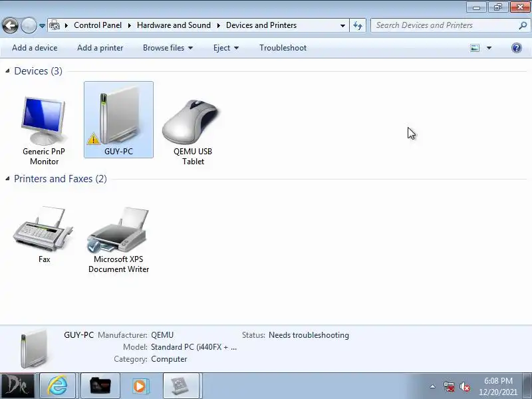Select the QEMU USB Tablet mouse icon
The height and width of the screenshot is (399, 532).
(192, 122)
